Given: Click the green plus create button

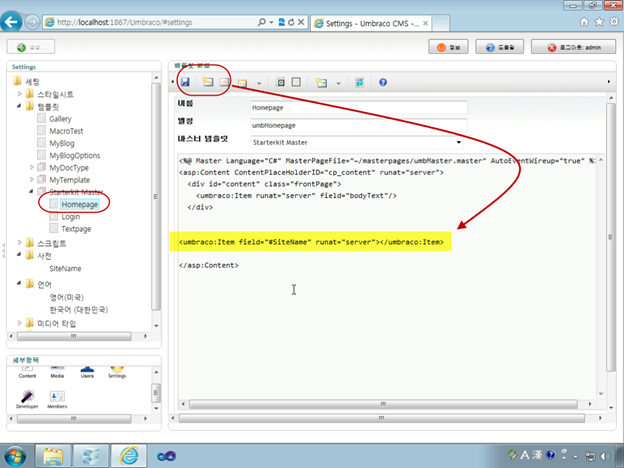Looking at the screenshot, I should pyautogui.click(x=31, y=47).
